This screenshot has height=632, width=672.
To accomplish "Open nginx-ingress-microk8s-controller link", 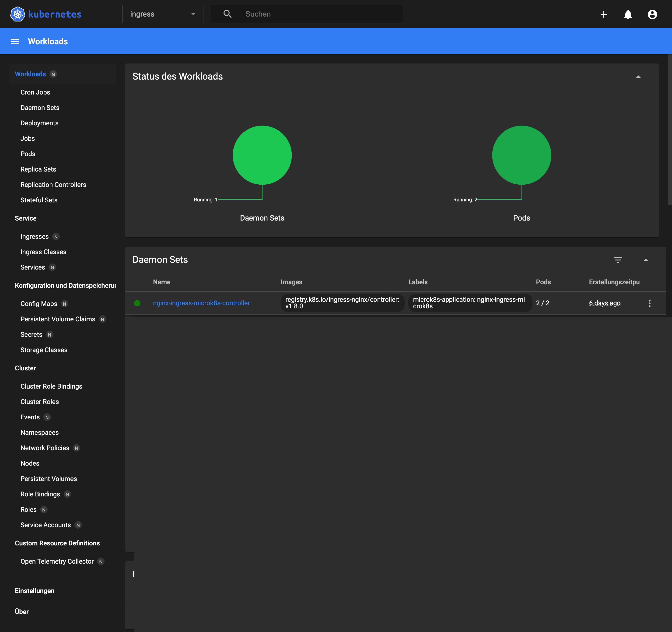I will coord(201,303).
